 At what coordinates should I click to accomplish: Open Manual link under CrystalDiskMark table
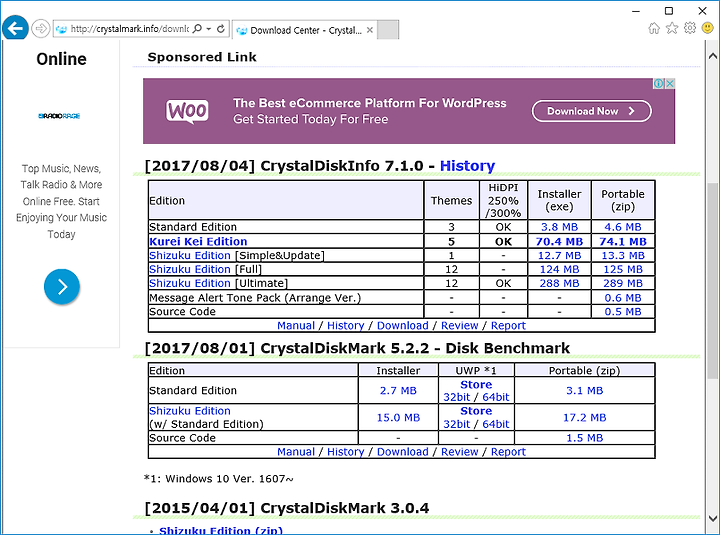coord(296,452)
